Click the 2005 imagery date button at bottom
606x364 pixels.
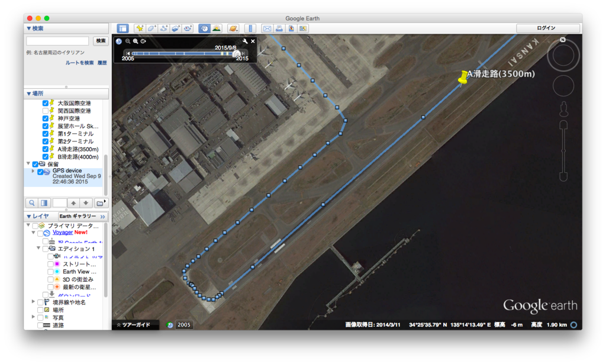click(x=183, y=325)
